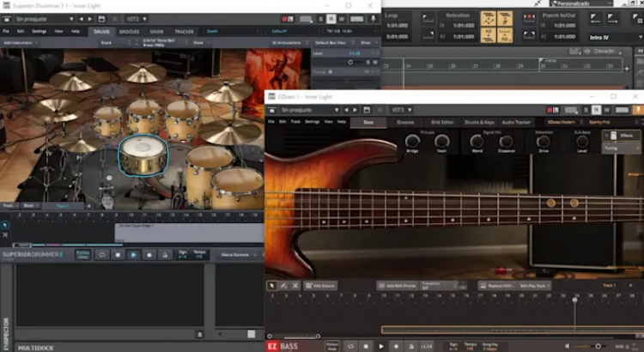
Task: Open Snare instrument selector dropdown
Action: coord(115,43)
